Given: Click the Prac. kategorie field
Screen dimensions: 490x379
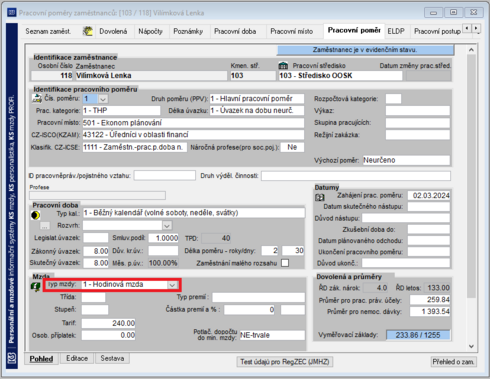Looking at the screenshot, I should click(x=121, y=111).
